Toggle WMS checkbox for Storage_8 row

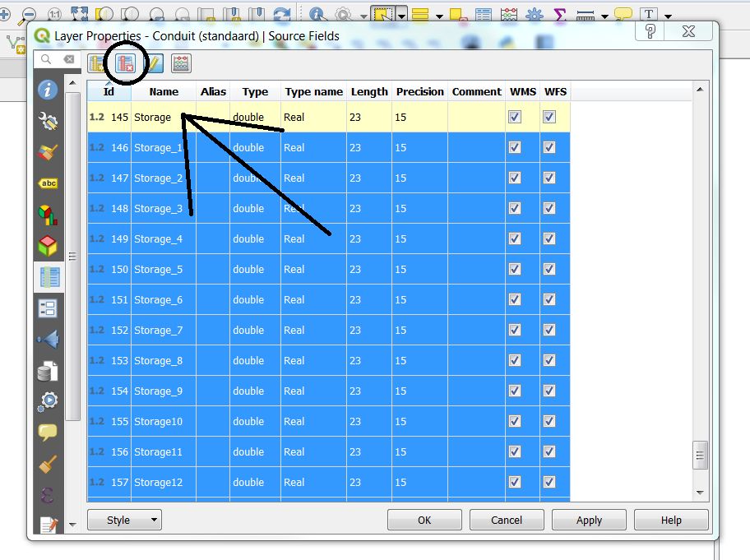[x=515, y=360]
